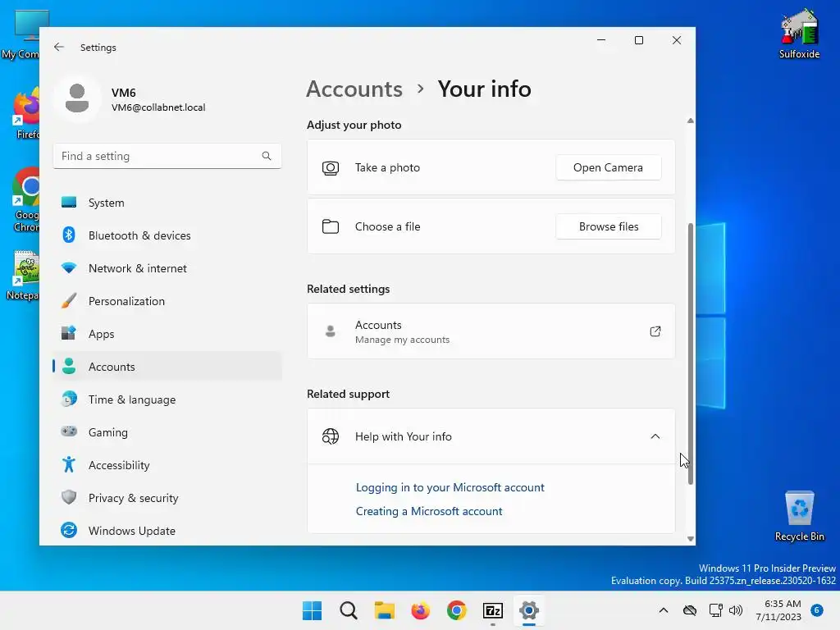
Task: Open Creating a Microsoft account link
Action: [429, 511]
